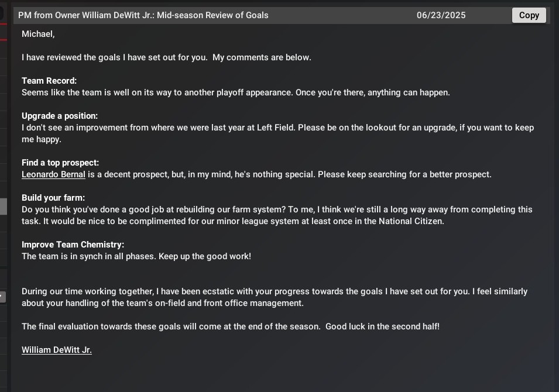Click the Copy button
Image resolution: width=559 pixels, height=392 pixels.
click(x=529, y=15)
